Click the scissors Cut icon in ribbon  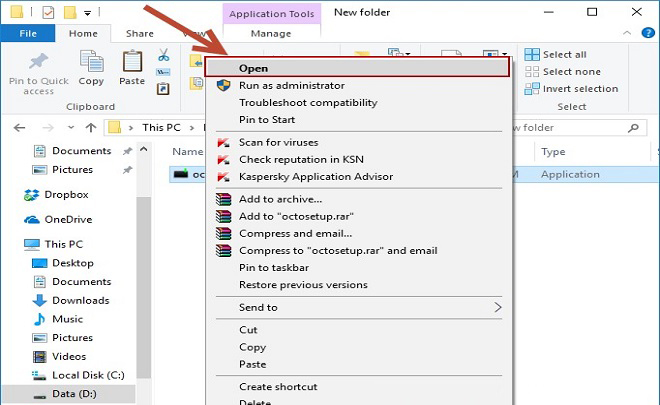click(x=164, y=55)
